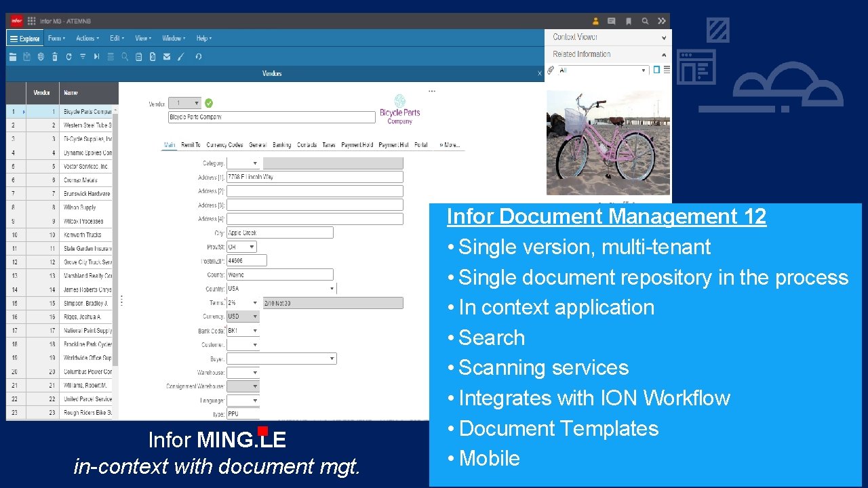Open the View menu
The height and width of the screenshot is (488, 868).
point(142,39)
